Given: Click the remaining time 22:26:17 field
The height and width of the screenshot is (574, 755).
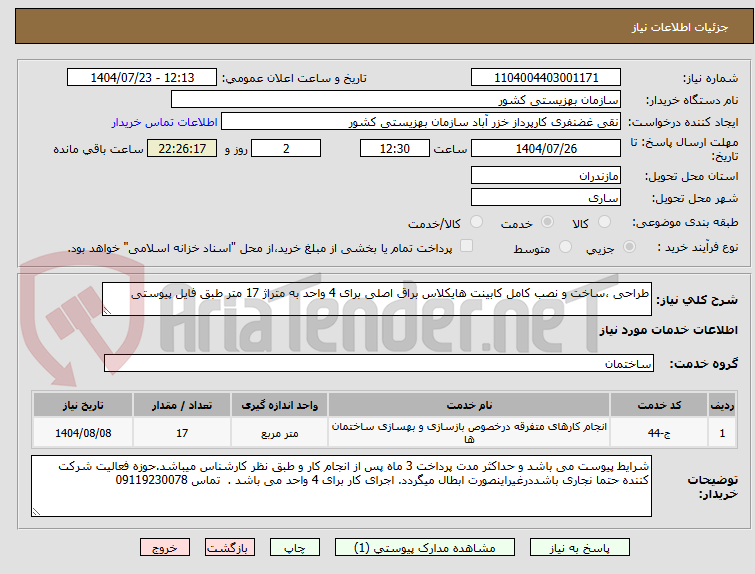Looking at the screenshot, I should point(182,148).
